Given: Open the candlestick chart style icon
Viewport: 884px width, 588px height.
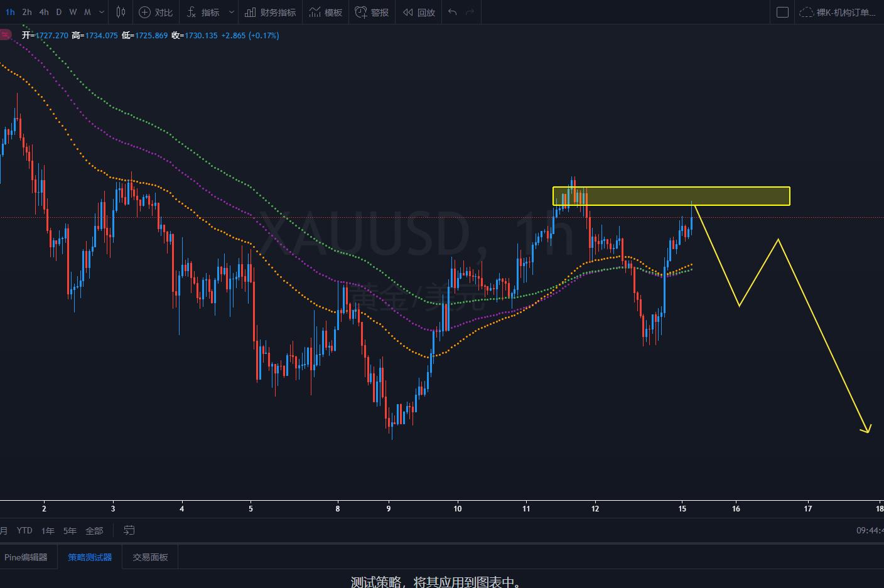Looking at the screenshot, I should (121, 12).
